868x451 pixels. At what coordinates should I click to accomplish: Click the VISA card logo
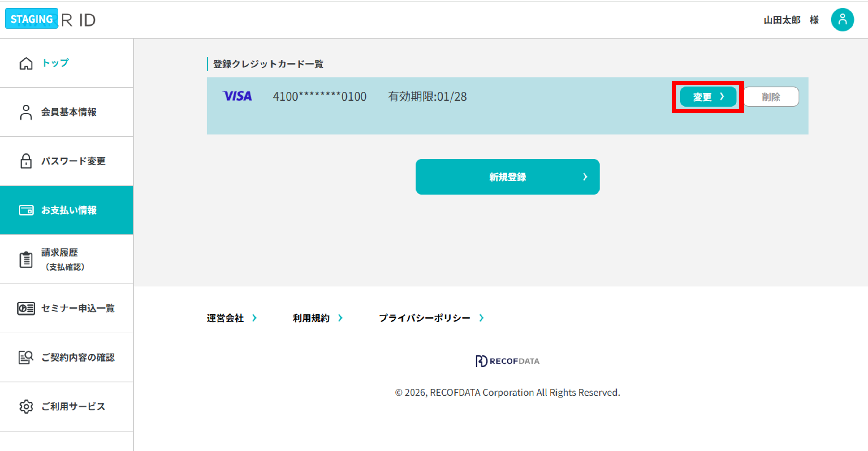[237, 96]
